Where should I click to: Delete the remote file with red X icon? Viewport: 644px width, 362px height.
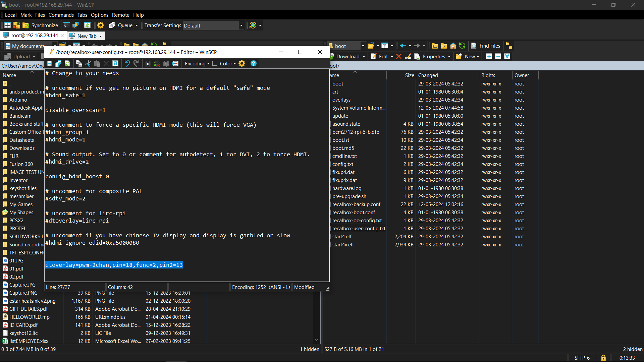click(399, 57)
